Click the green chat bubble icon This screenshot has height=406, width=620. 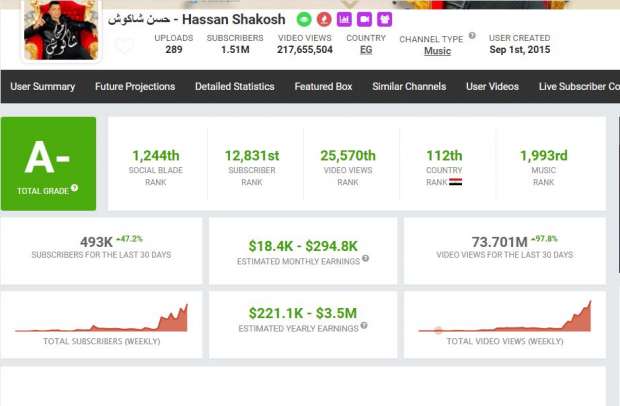coord(304,19)
